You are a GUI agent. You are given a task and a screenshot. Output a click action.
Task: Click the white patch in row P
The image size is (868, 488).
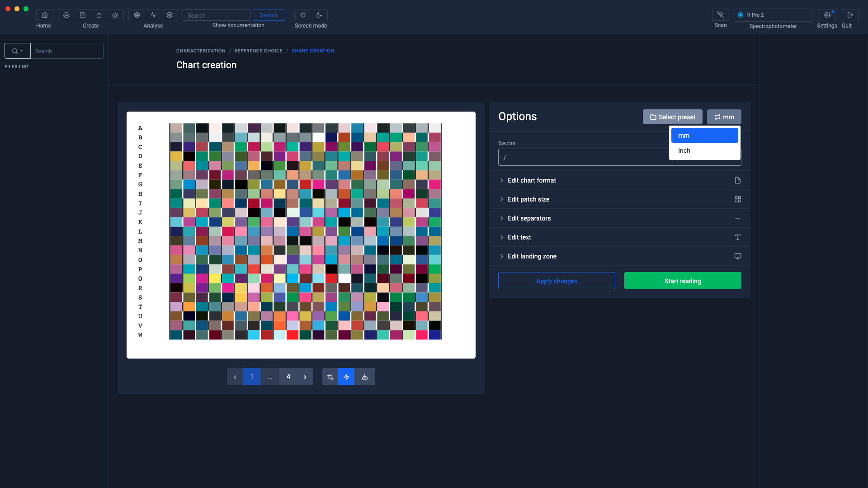[x=344, y=278]
